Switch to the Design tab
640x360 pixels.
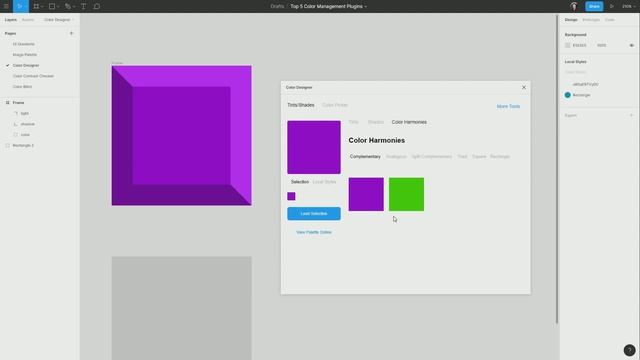coord(571,20)
